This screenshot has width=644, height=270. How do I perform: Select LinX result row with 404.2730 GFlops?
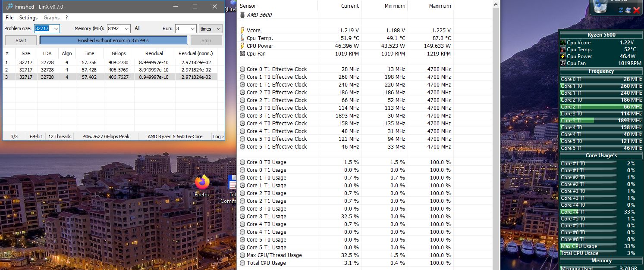[110, 62]
